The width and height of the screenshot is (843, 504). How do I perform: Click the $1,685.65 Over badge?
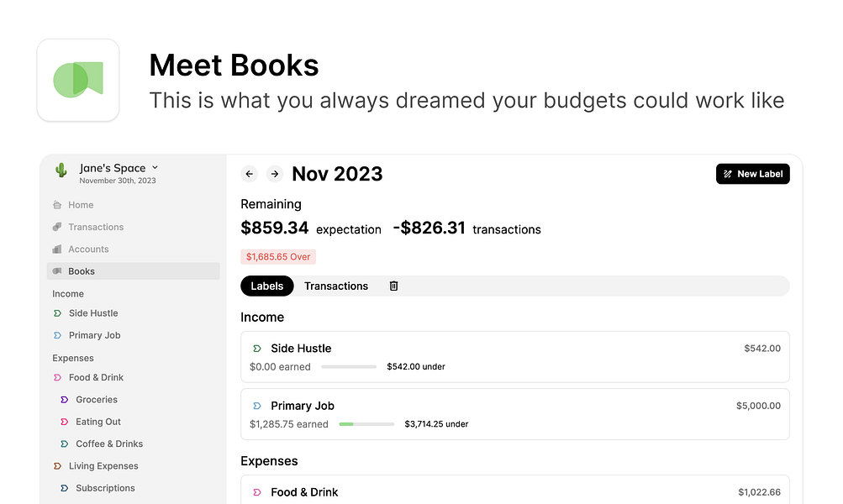click(x=278, y=257)
